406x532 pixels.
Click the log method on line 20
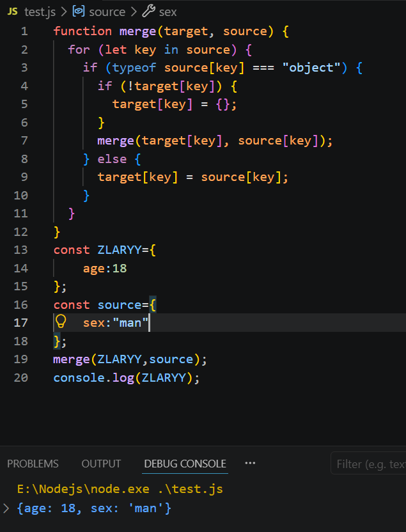(x=123, y=378)
